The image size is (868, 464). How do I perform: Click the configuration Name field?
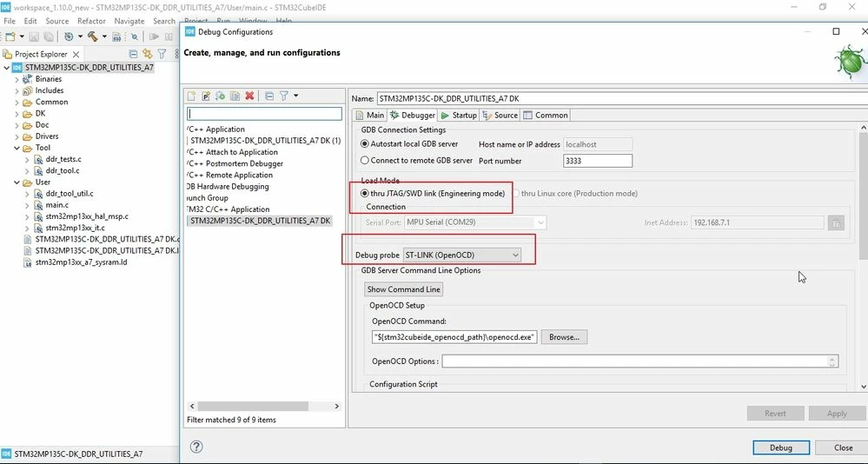coord(621,98)
